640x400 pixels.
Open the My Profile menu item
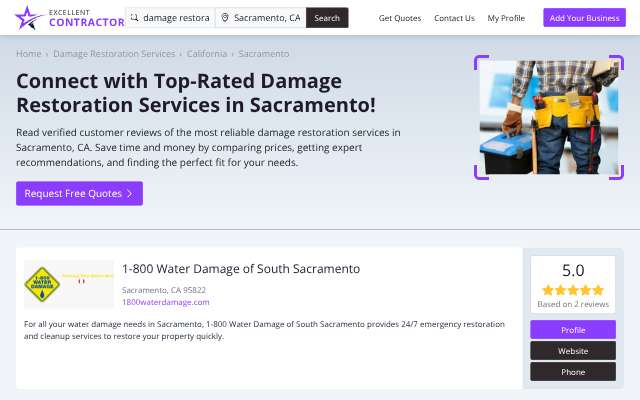pos(506,18)
